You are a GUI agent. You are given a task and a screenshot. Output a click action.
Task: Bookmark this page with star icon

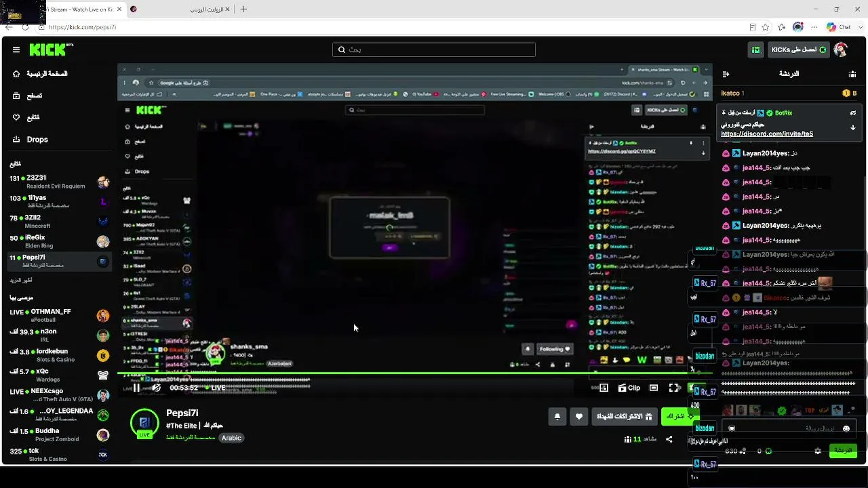coord(766,27)
